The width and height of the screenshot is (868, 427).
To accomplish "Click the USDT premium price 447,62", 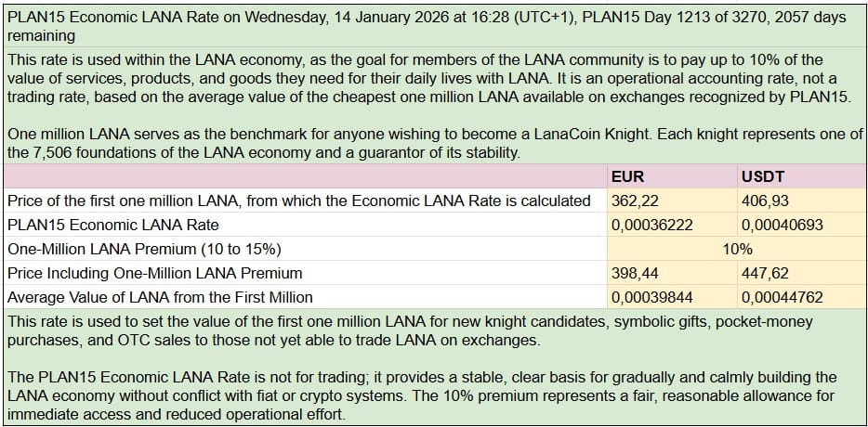I will coord(801,273).
